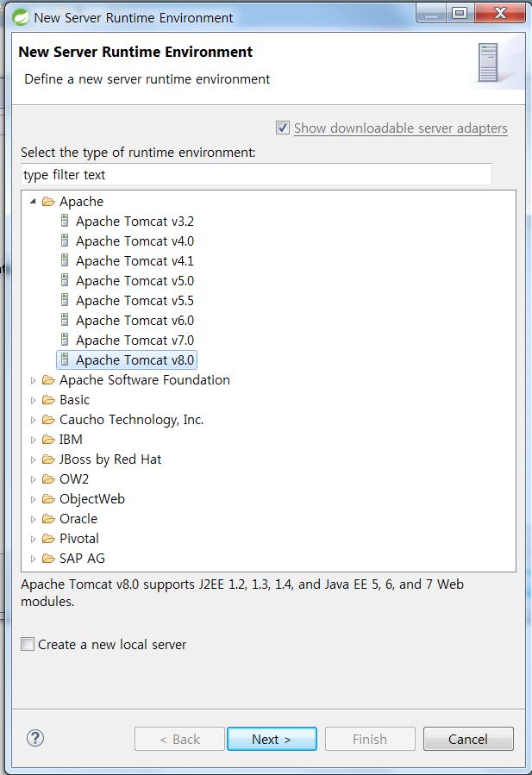The height and width of the screenshot is (775, 532).
Task: Click the Finish button
Action: coord(370,739)
